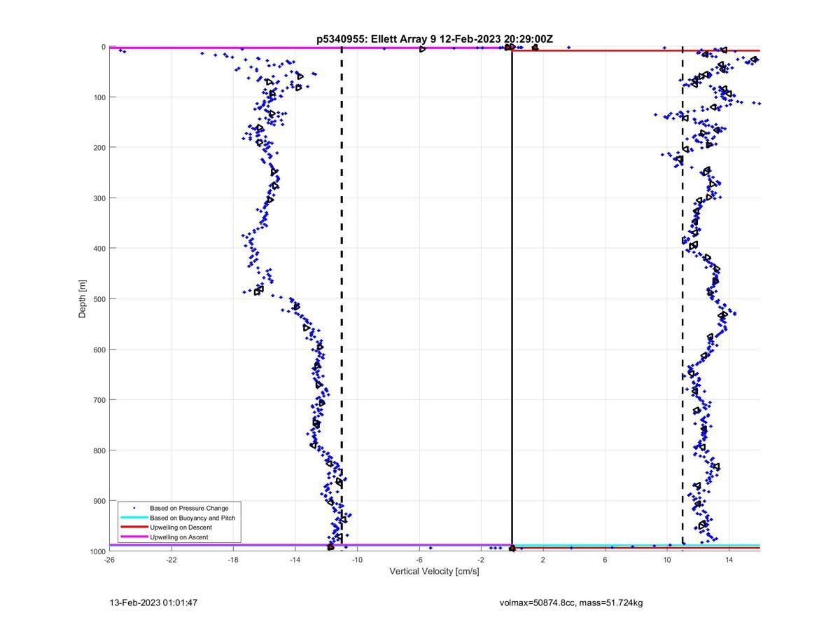This screenshot has width=840, height=620.
Task: Select the 'Upwelling on Ascent' legend entry
Action: click(x=179, y=537)
